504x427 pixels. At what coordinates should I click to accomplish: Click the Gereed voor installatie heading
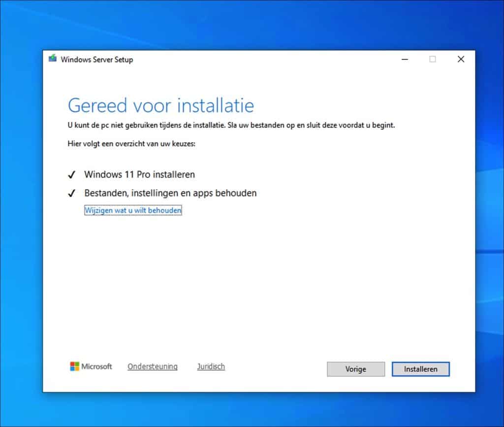tap(161, 105)
